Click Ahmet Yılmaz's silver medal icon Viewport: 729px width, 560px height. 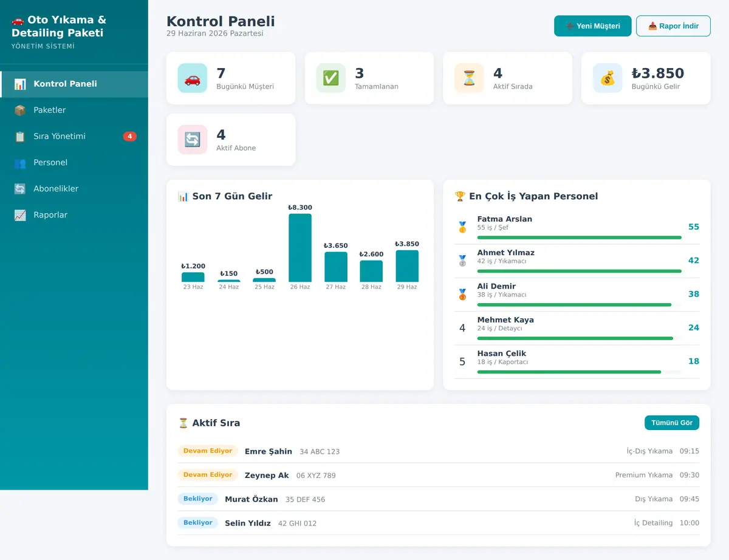462,261
